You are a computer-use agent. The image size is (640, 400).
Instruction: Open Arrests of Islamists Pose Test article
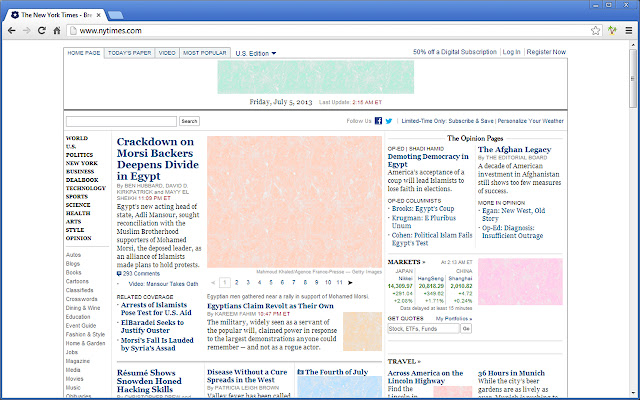pyautogui.click(x=156, y=309)
